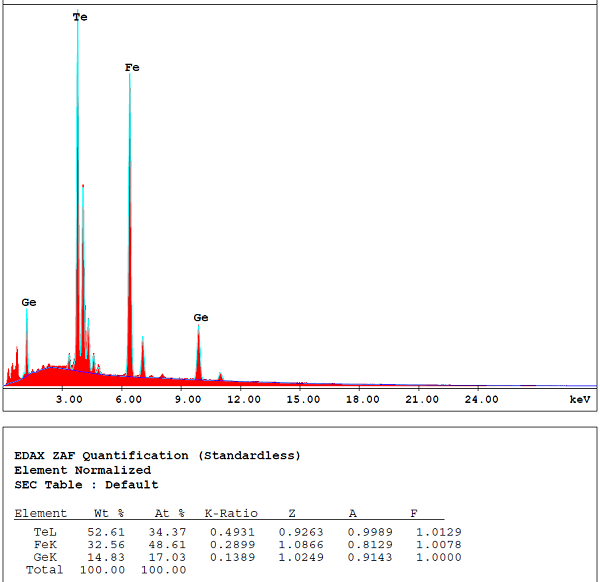Click the Fe peak label
The image size is (600, 582).
point(132,68)
